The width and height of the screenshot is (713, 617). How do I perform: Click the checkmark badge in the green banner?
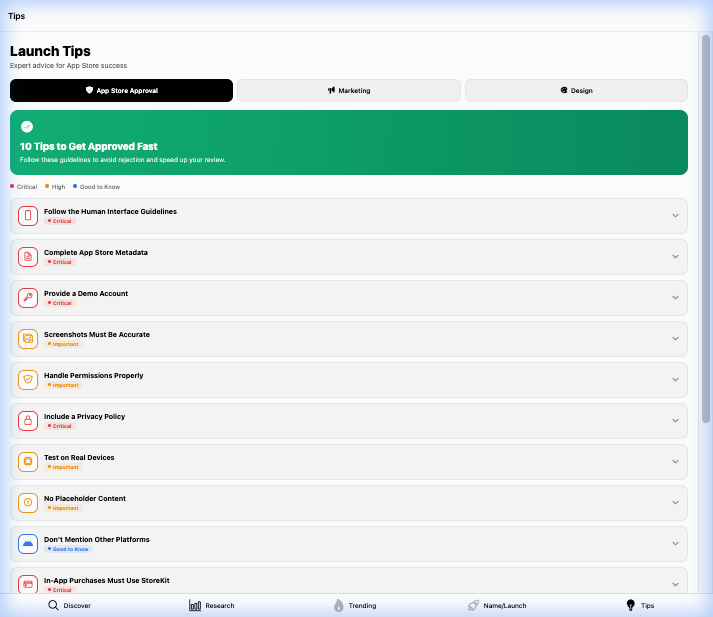(27, 127)
